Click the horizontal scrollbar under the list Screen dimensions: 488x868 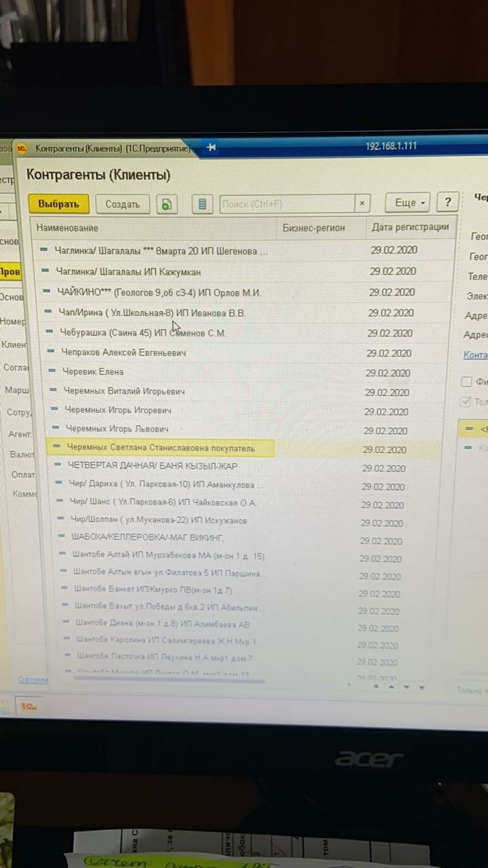169,677
